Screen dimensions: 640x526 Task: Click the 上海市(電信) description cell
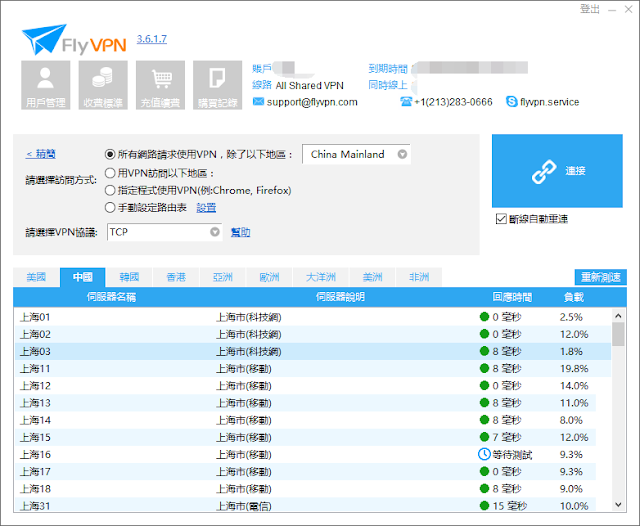click(x=244, y=506)
